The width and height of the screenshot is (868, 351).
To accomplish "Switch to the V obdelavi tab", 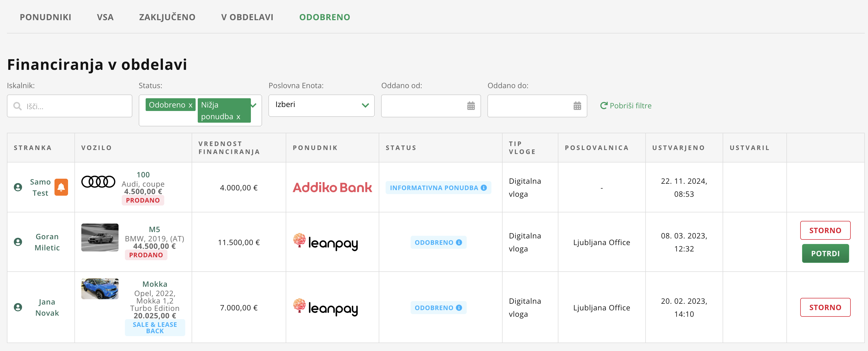I will point(247,17).
